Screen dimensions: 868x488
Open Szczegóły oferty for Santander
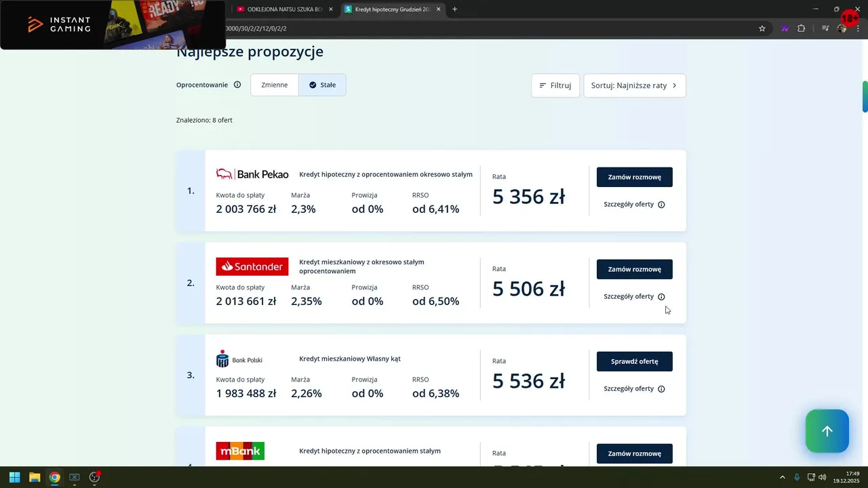[629, 297]
